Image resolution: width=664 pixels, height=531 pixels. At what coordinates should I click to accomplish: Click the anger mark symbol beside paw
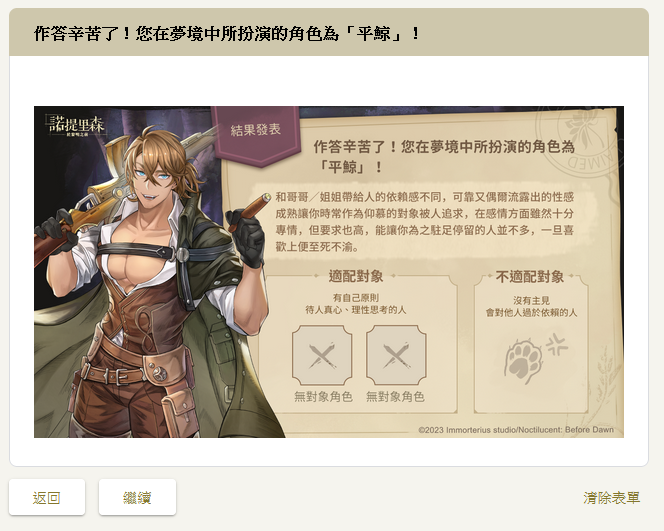[557, 344]
